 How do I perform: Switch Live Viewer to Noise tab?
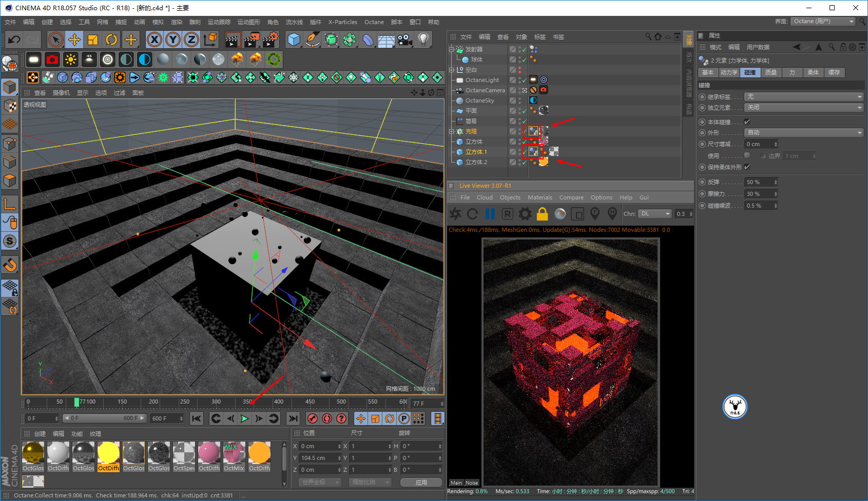click(x=472, y=483)
